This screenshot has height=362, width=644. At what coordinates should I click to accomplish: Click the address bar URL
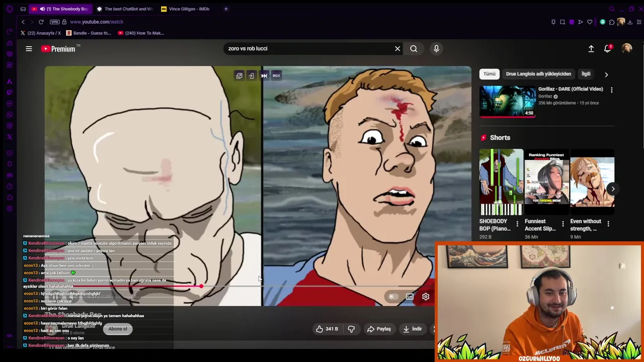(97, 22)
